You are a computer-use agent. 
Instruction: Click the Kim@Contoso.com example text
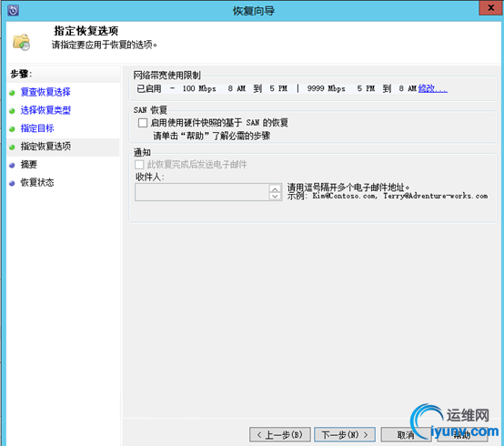[344, 196]
